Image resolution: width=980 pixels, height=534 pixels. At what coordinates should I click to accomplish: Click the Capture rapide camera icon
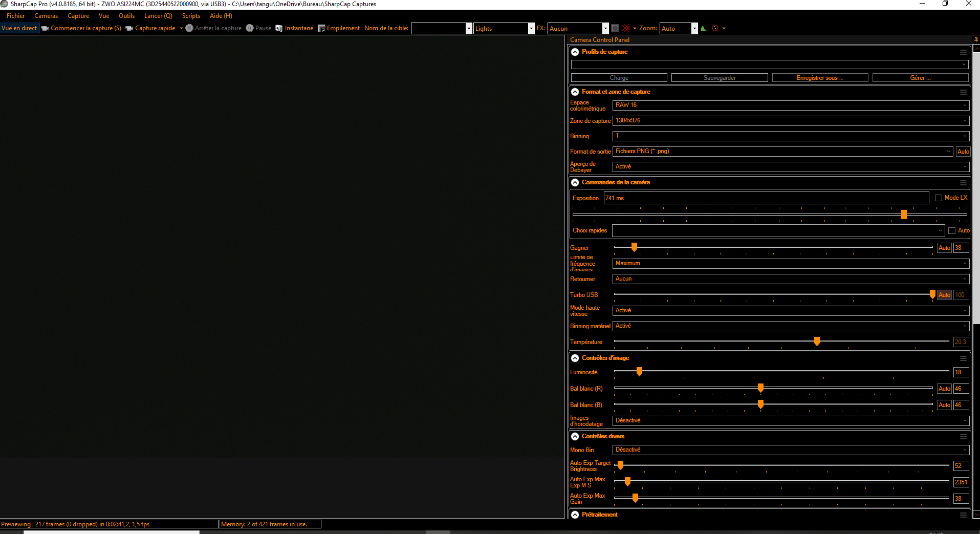(129, 28)
